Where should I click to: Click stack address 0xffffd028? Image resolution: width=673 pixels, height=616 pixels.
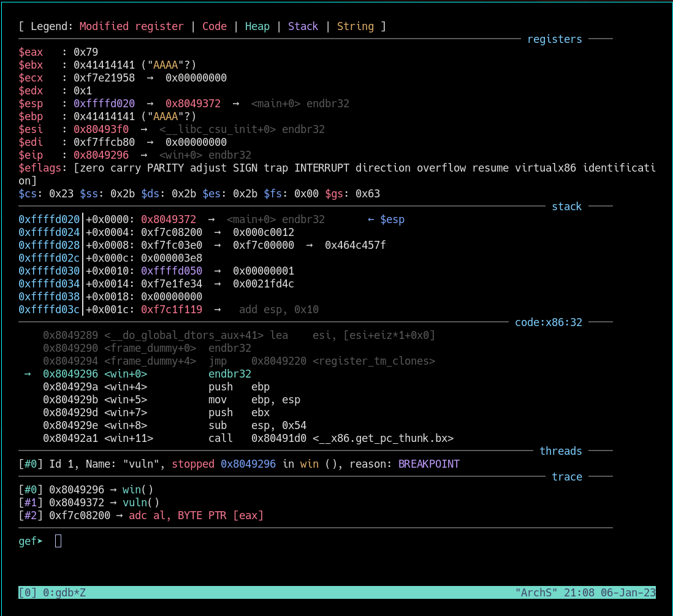pyautogui.click(x=49, y=245)
